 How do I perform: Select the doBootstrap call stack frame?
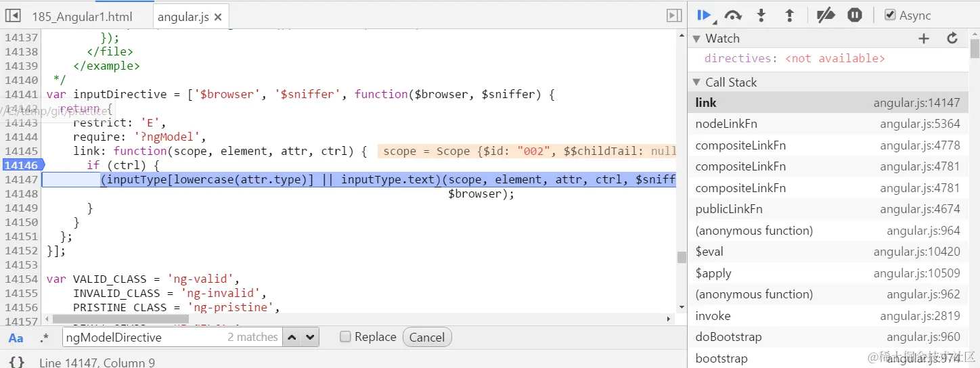828,337
